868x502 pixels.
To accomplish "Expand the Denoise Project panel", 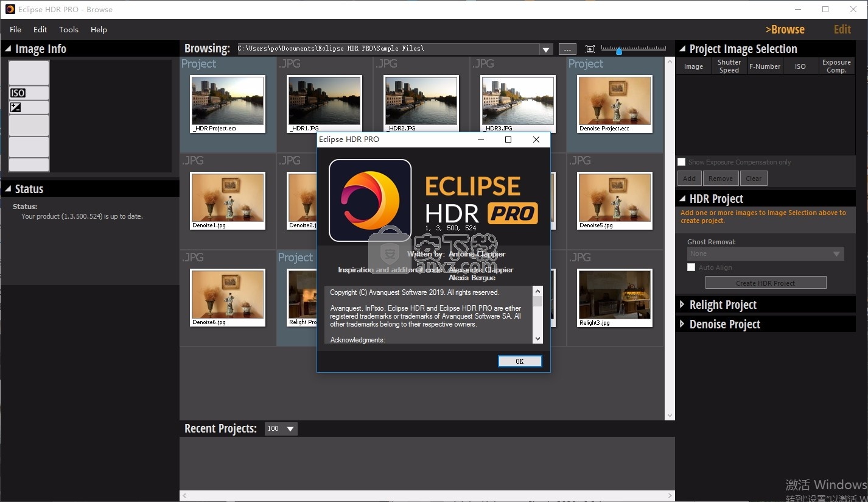I will click(682, 324).
